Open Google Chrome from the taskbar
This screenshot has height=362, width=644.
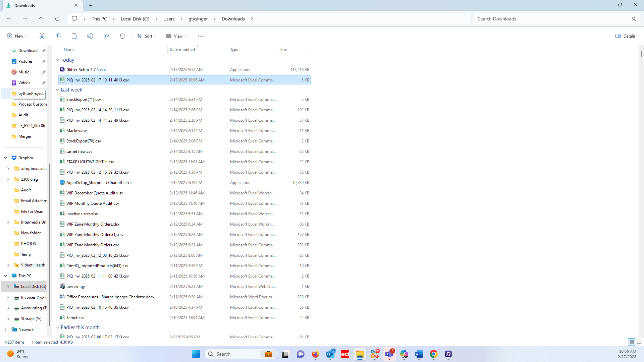point(433,354)
